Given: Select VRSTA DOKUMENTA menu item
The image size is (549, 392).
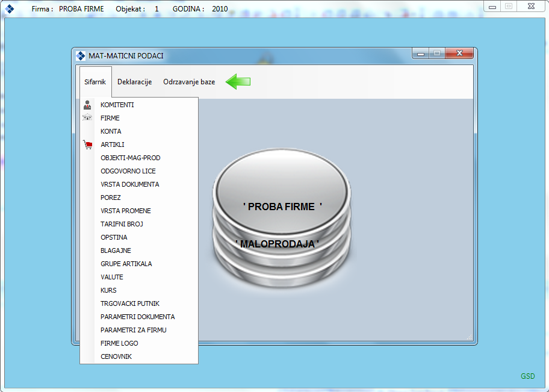Looking at the screenshot, I should click(129, 184).
